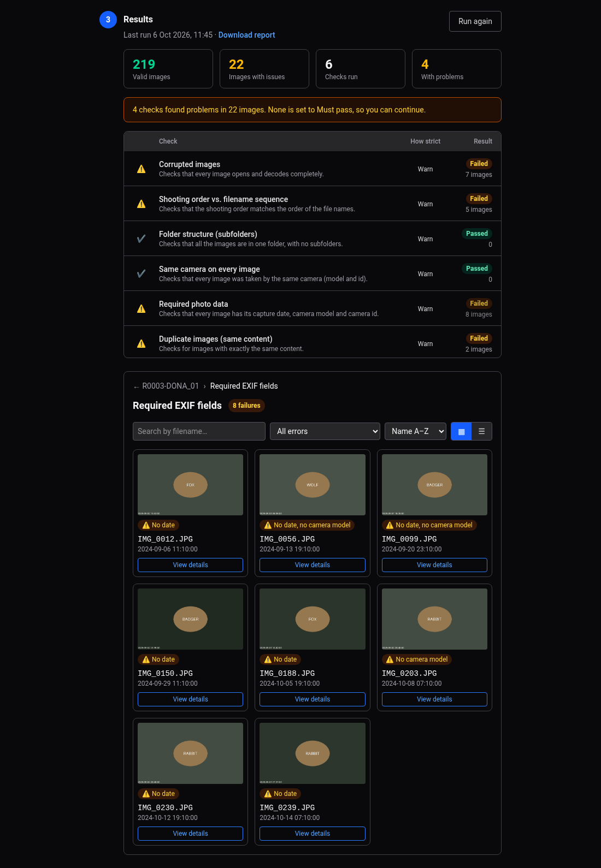
Task: Select the Required photo data check title
Action: [x=193, y=304]
